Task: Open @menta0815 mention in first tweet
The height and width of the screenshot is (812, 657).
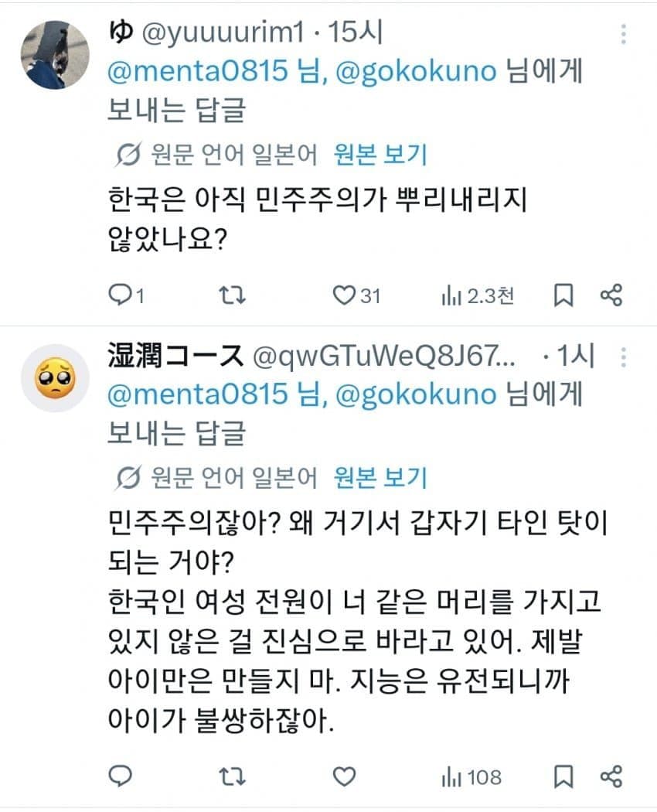Action: point(198,71)
